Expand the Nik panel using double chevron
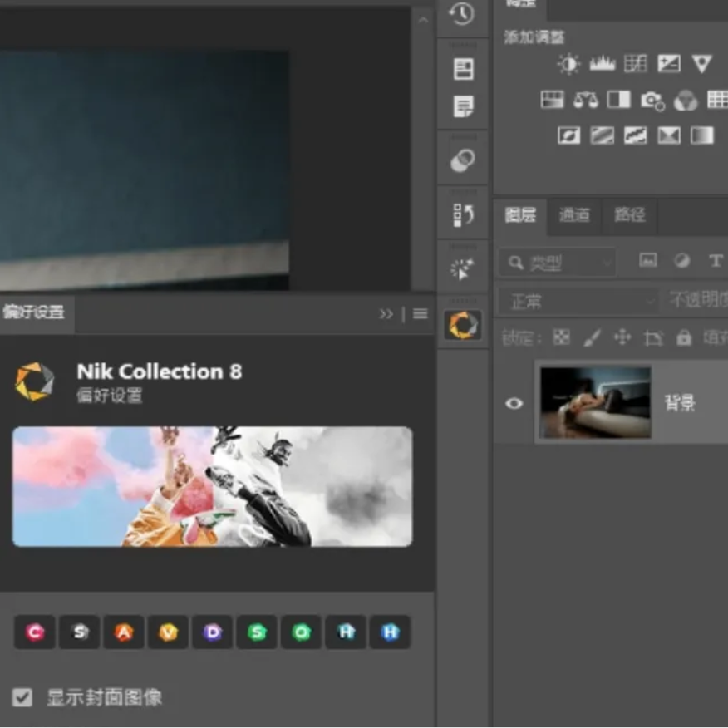 pyautogui.click(x=386, y=314)
